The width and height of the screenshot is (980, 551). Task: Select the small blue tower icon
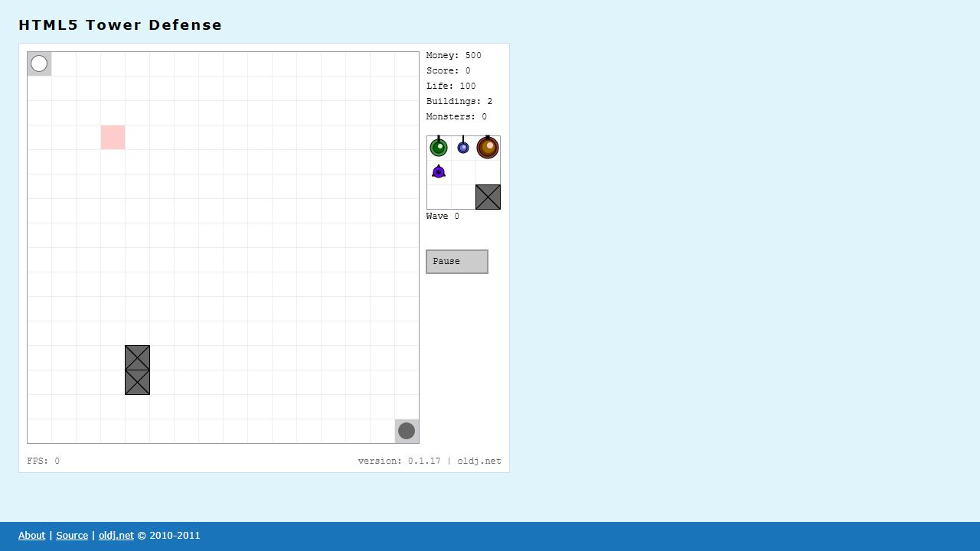tap(463, 147)
